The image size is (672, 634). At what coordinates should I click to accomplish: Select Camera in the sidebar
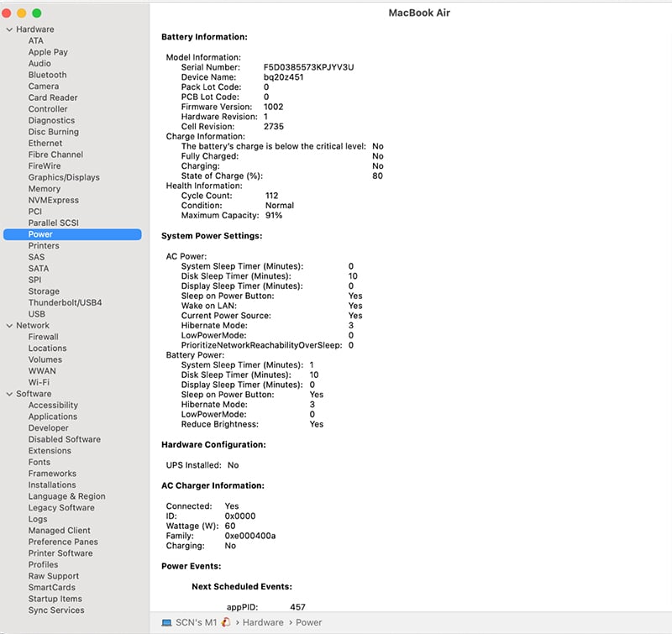click(x=44, y=86)
